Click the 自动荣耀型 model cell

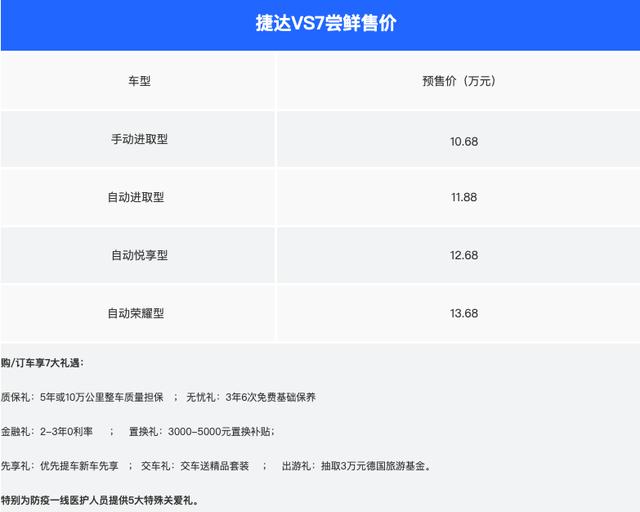136,313
